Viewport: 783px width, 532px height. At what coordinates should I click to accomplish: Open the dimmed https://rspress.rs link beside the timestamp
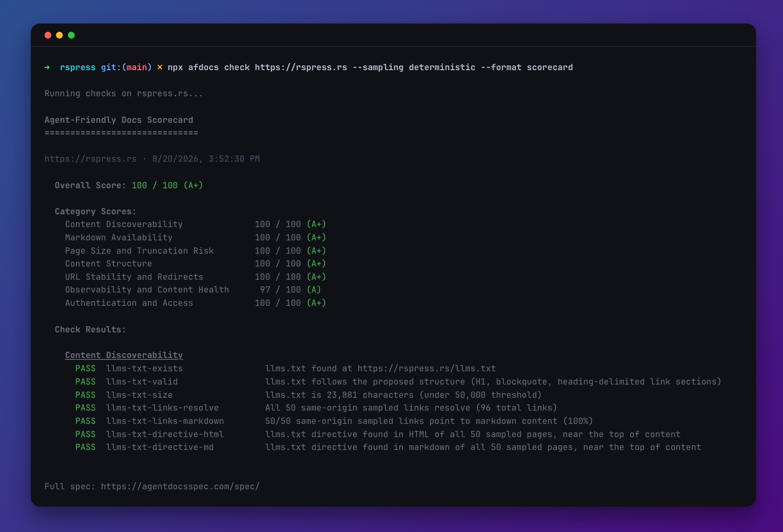coord(91,159)
